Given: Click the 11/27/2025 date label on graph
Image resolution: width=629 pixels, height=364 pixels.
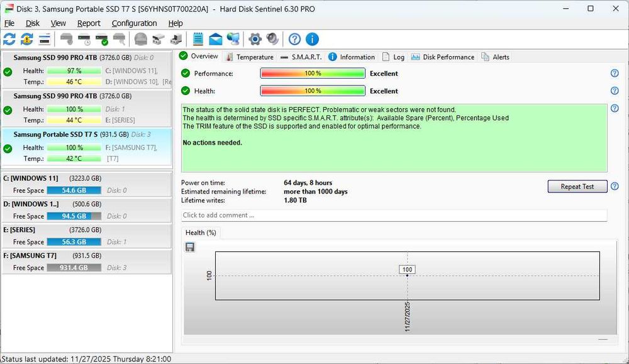Looking at the screenshot, I should [x=407, y=317].
